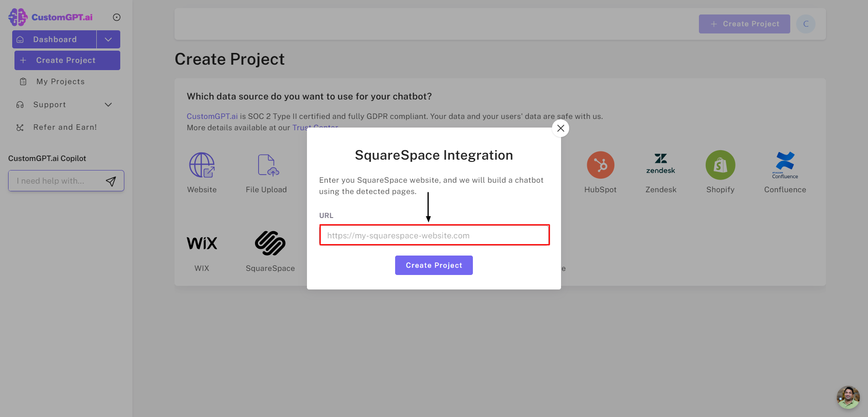Screen dimensions: 868x417
Task: Click the CustomGPT.ai brand name text
Action: pos(62,17)
